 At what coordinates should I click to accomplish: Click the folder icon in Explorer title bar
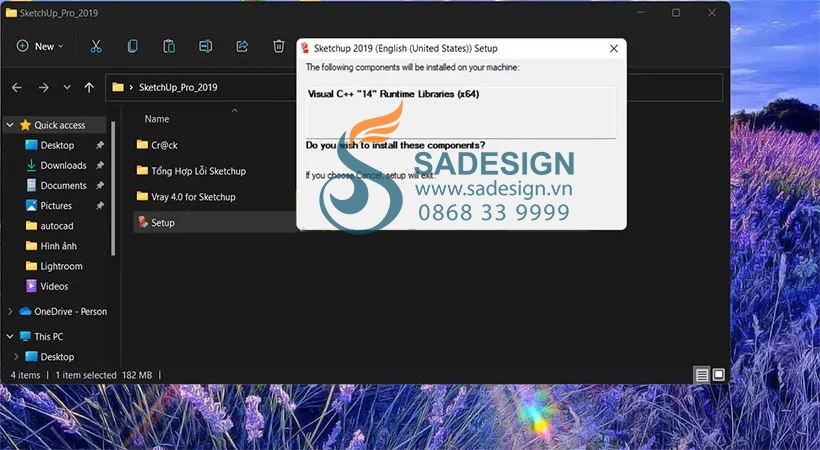click(11, 13)
